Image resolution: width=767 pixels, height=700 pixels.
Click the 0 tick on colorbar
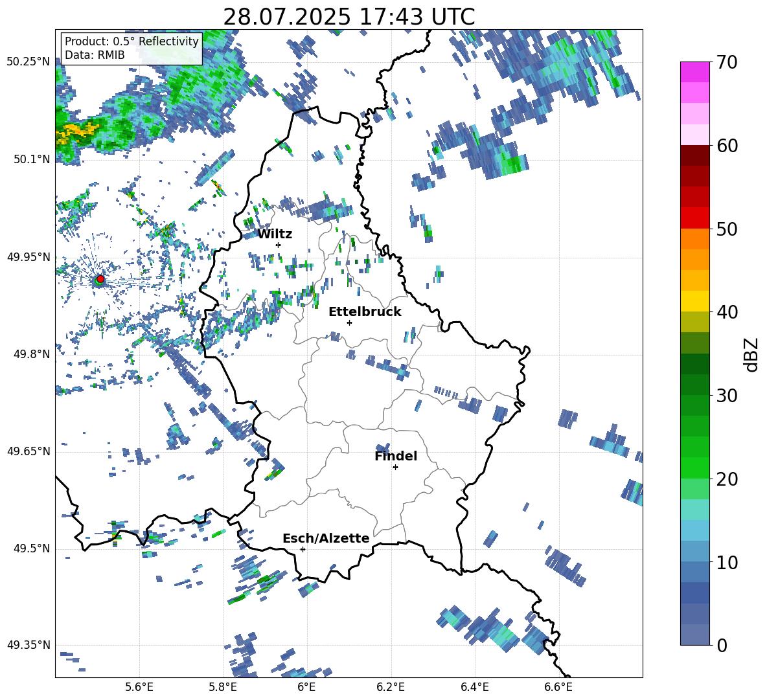coord(722,645)
